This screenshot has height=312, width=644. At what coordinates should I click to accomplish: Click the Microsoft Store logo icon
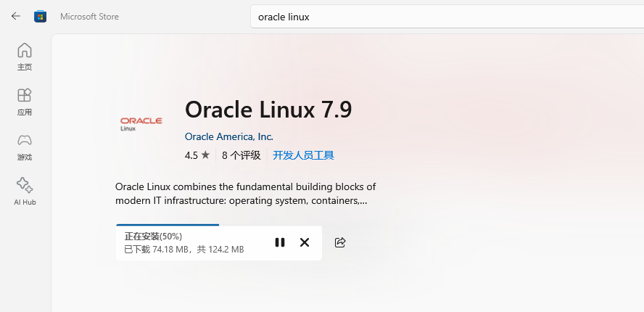(x=41, y=17)
